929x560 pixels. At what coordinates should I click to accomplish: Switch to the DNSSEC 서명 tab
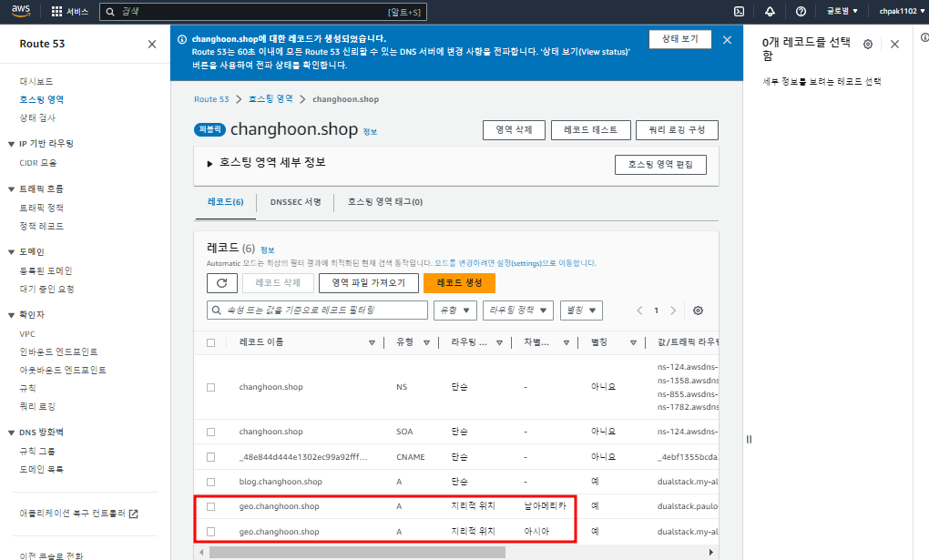coord(295,202)
